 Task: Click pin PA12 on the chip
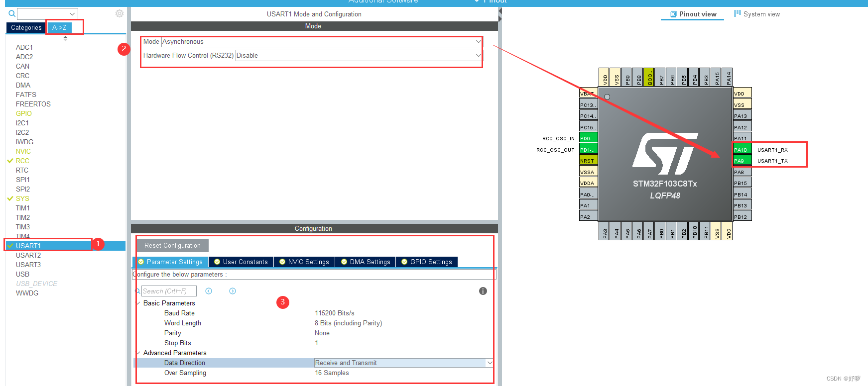tap(742, 127)
